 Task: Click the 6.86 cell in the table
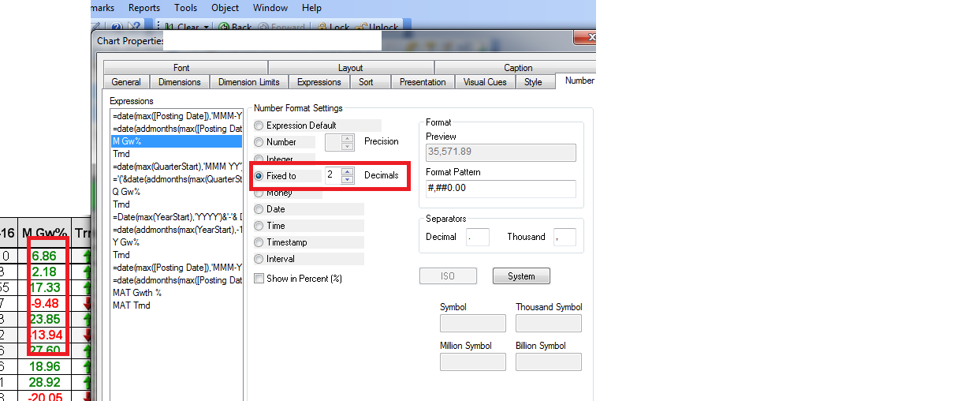(45, 257)
